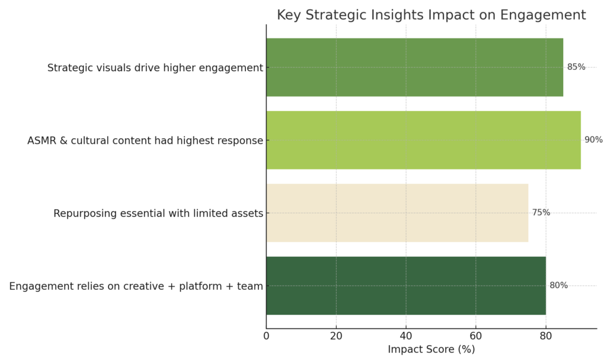Click 'Engagement relies on creative + platform + team' label
607x364 pixels.
tap(136, 287)
